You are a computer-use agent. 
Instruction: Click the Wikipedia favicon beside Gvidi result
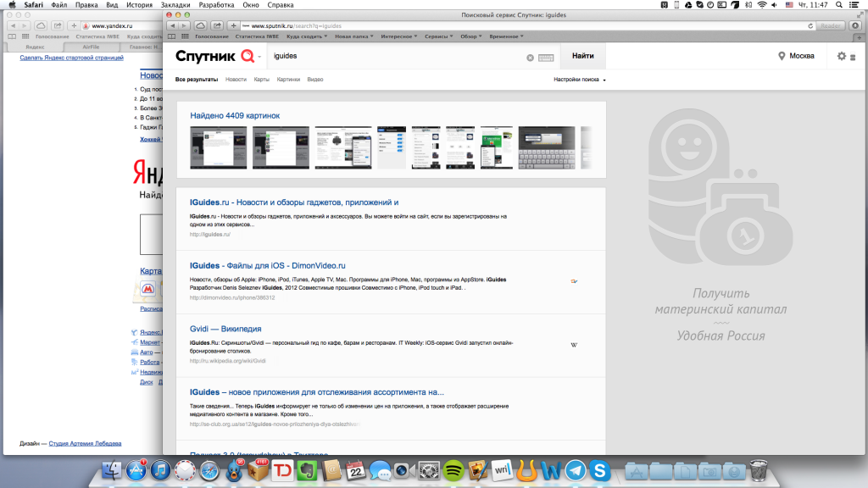pyautogui.click(x=574, y=345)
